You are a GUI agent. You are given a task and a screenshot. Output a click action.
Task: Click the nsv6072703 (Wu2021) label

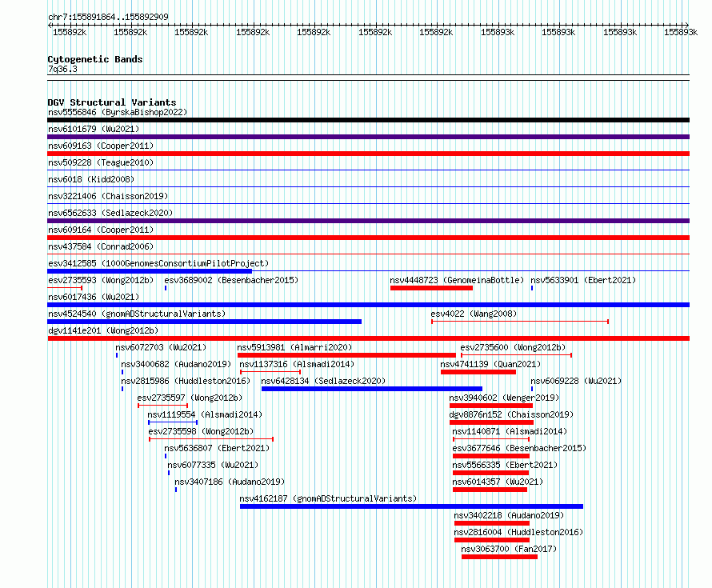point(161,347)
